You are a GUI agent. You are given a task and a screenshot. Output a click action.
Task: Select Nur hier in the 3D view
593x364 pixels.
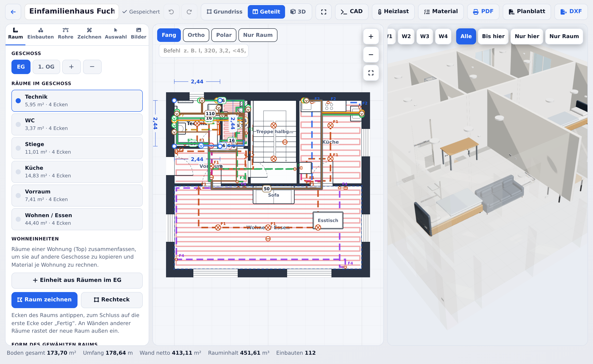pyautogui.click(x=527, y=36)
